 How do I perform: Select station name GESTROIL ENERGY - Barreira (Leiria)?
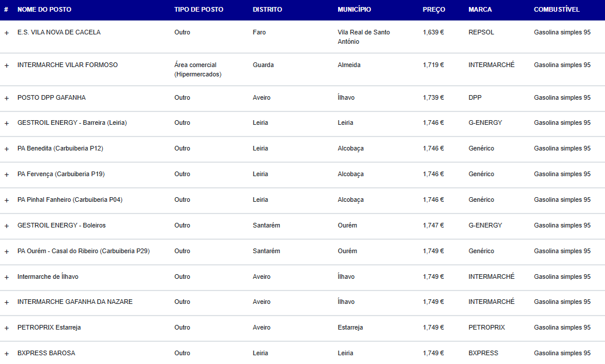pos(72,123)
